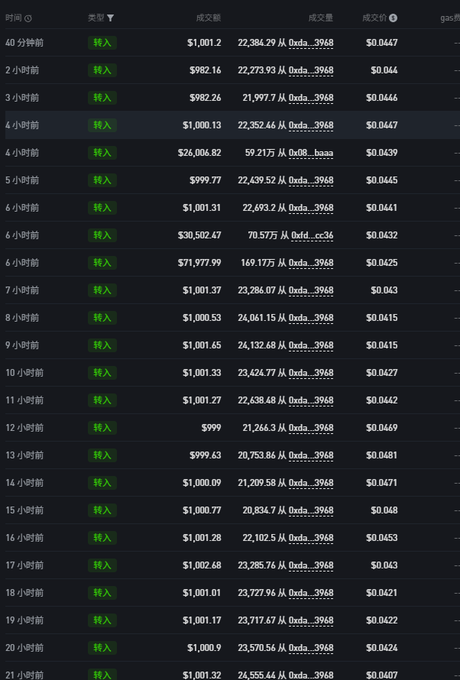Select the amount $1,002.68
460x680 pixels.
click(202, 565)
